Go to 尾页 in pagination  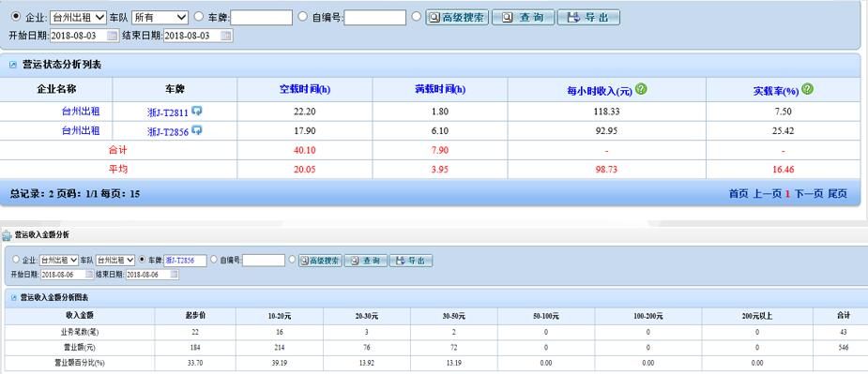(838, 194)
